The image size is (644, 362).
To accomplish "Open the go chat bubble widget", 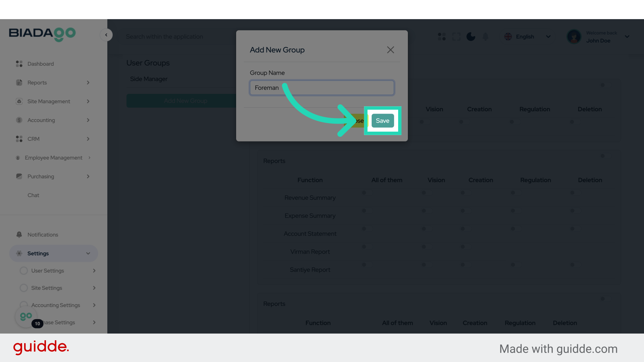I will coord(26,316).
